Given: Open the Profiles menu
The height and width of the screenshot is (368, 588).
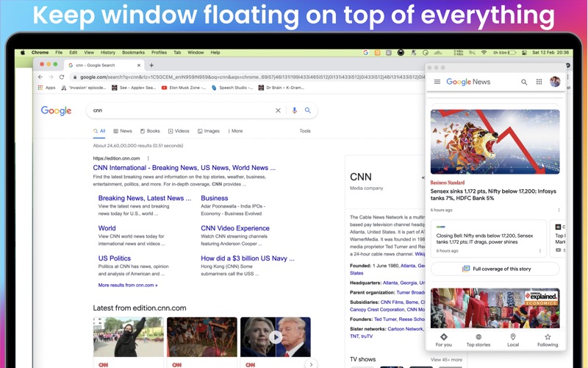Looking at the screenshot, I should click(159, 52).
